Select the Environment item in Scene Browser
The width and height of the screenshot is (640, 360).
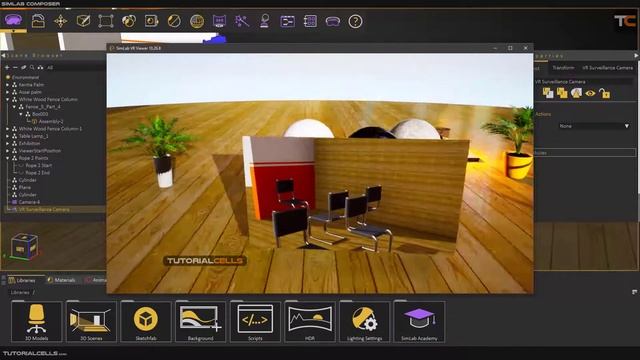[25, 78]
